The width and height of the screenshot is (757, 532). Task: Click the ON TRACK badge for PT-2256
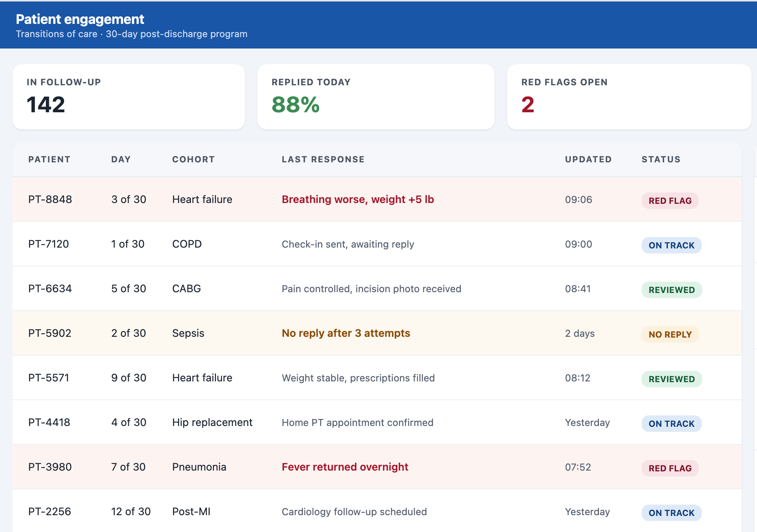tap(671, 513)
